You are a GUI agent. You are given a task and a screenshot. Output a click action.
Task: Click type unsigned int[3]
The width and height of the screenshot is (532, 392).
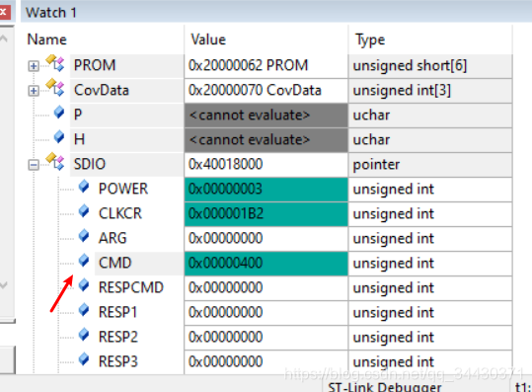tap(430, 90)
